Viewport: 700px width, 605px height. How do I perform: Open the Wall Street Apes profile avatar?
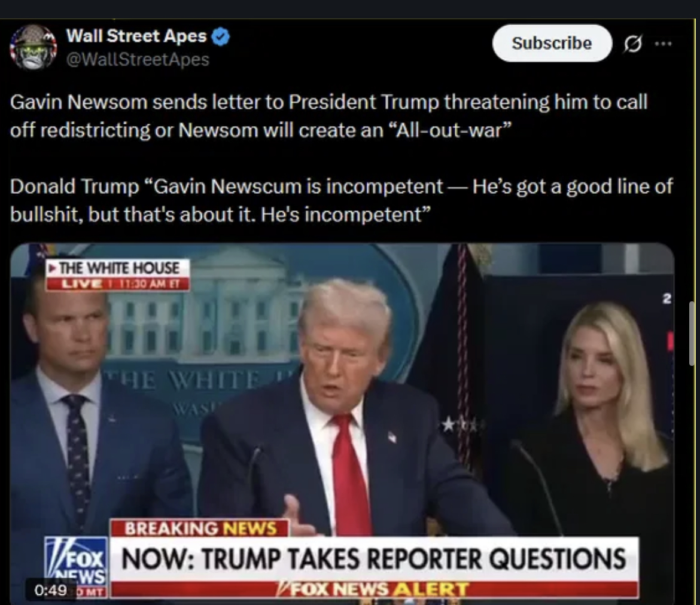(34, 47)
